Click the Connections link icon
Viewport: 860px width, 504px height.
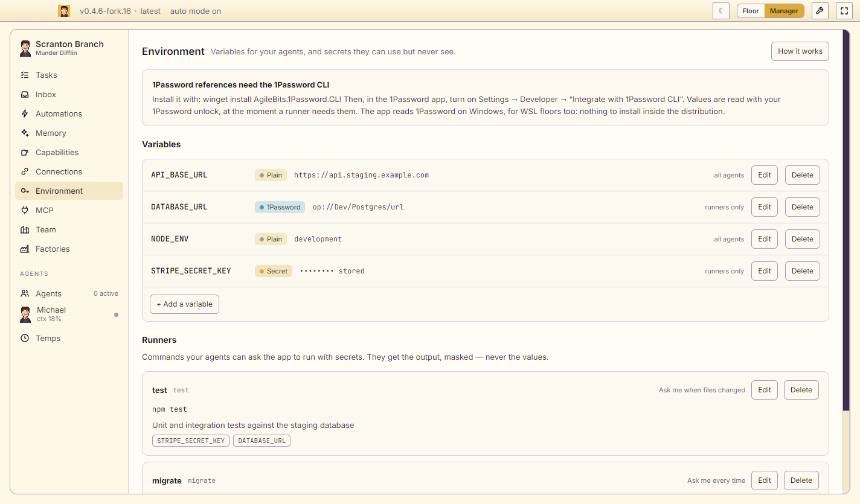pyautogui.click(x=25, y=172)
